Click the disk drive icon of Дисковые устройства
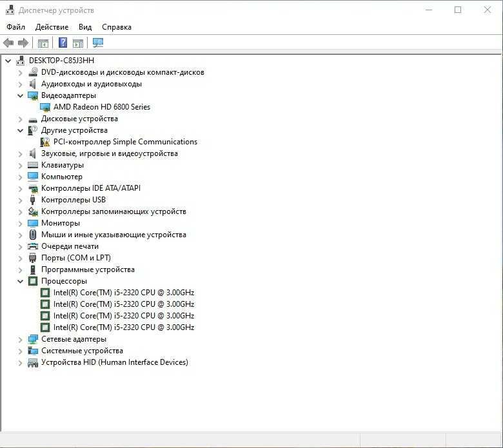 (x=33, y=119)
